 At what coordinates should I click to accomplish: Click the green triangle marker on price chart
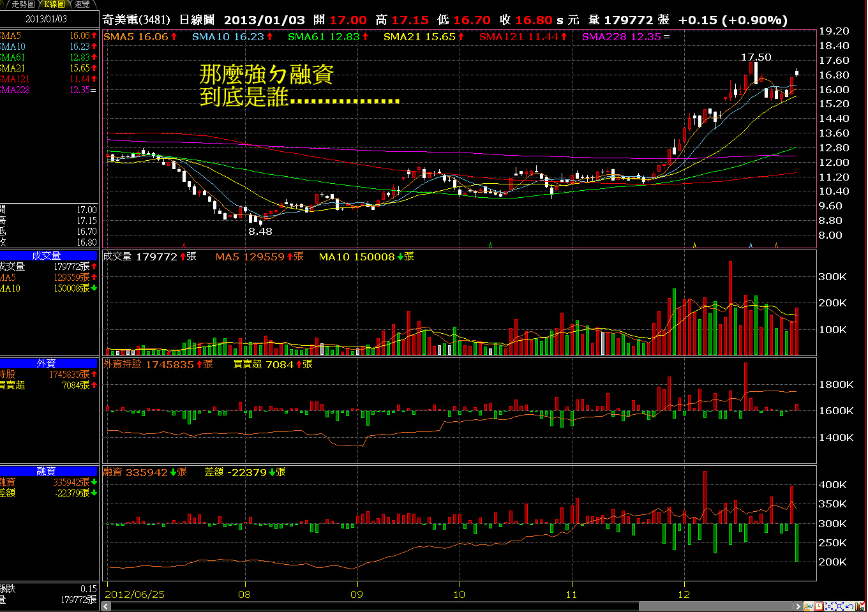click(x=490, y=244)
